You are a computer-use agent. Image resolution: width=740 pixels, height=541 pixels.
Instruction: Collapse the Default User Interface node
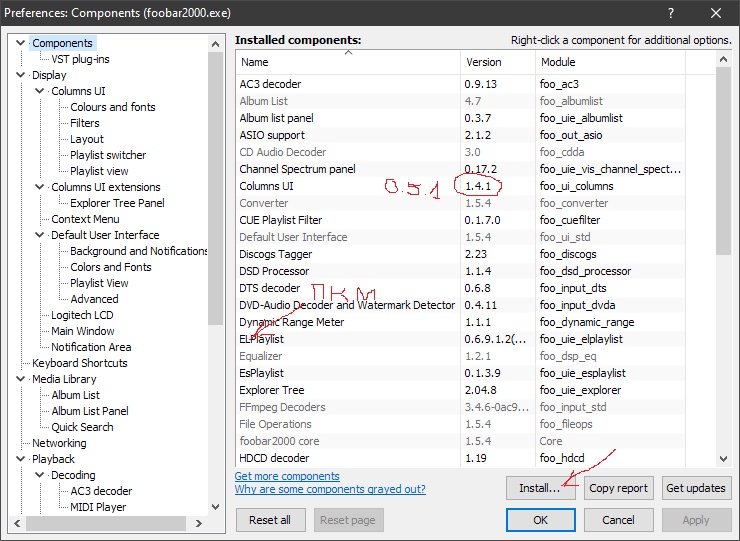pos(40,235)
